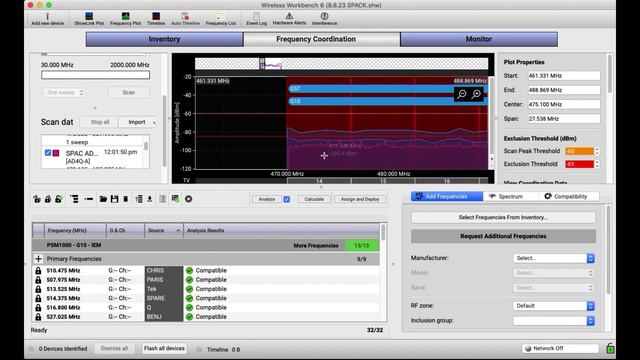Click red Exclusion Threshold value

(x=579, y=164)
